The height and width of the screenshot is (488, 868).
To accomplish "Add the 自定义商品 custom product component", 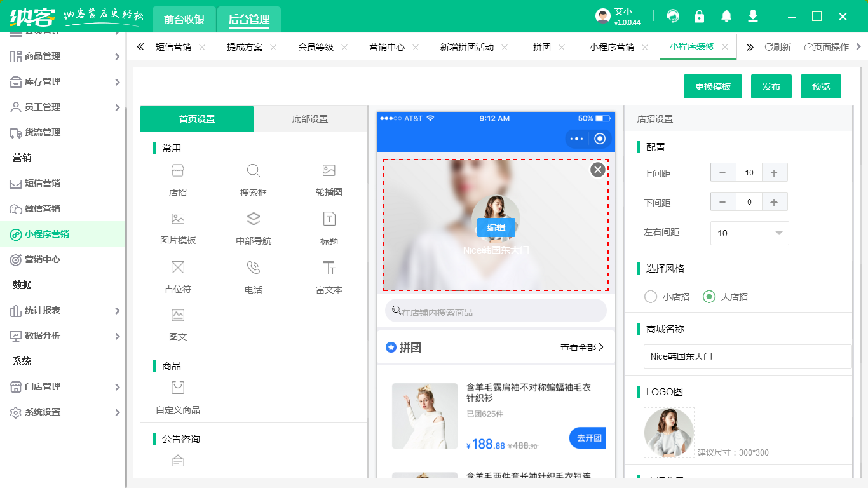I will (x=178, y=398).
